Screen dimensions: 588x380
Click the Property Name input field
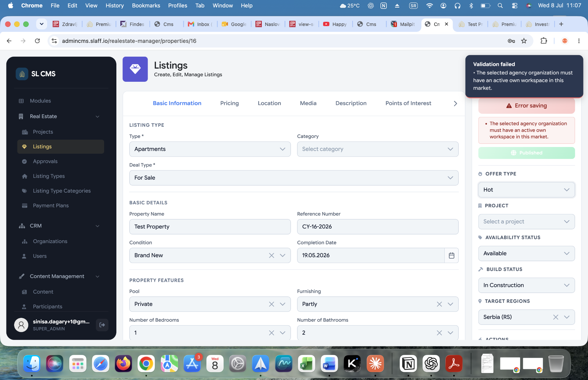tap(210, 227)
